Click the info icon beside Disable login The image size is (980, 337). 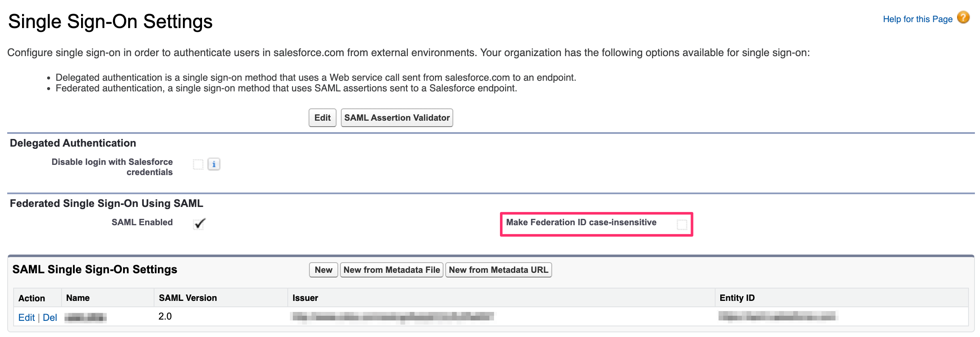[x=214, y=164]
